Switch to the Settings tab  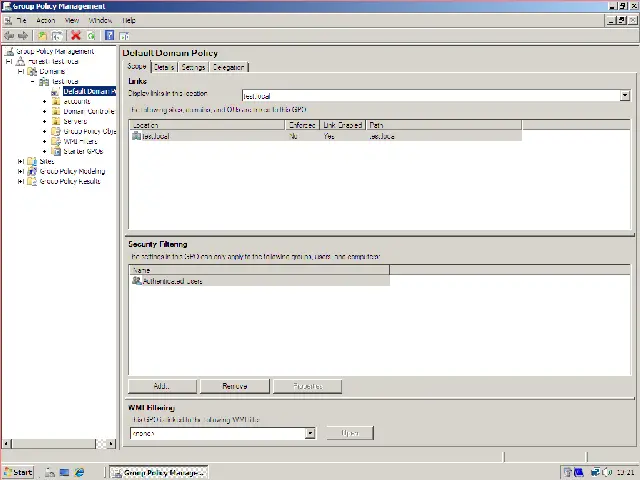193,67
